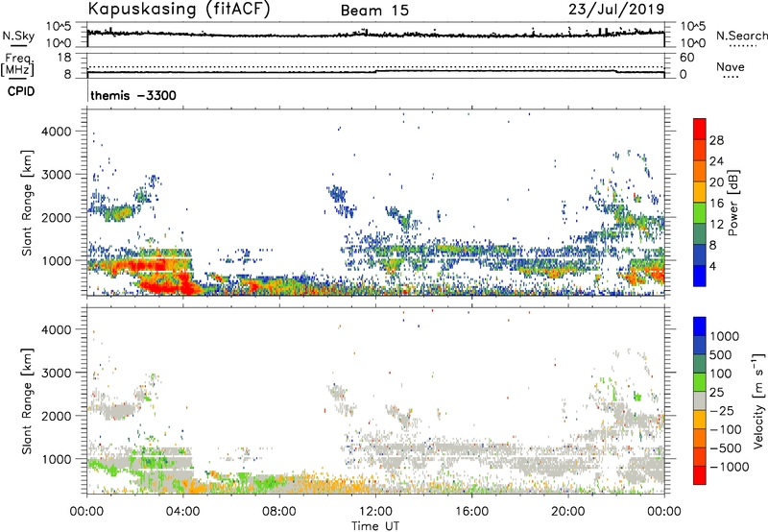Click the 'Slant Range [km]' label of velocity panel

pos(27,400)
